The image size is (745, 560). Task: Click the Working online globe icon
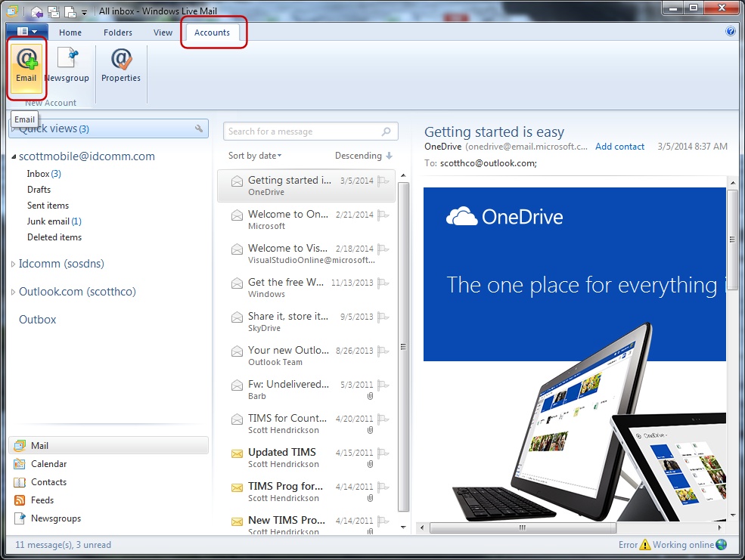722,544
